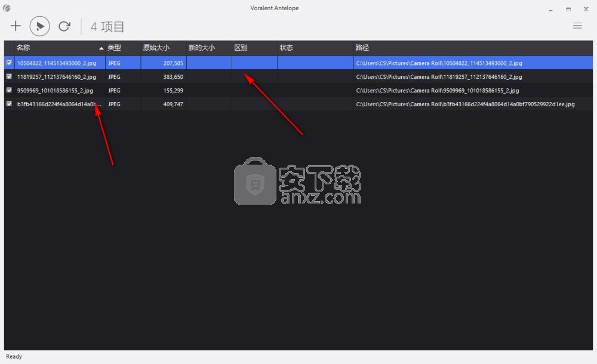Maximize the Voralent Antelope window
Screen dimensions: 597x364
tap(568, 9)
